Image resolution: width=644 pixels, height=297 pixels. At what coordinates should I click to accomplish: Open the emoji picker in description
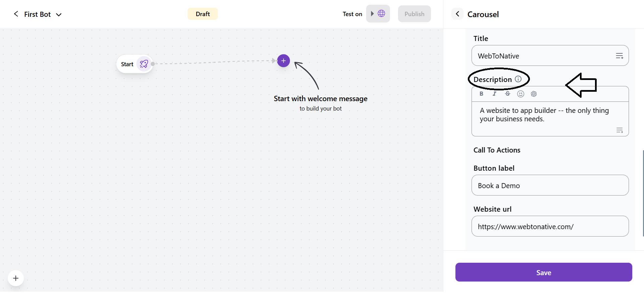click(x=521, y=94)
